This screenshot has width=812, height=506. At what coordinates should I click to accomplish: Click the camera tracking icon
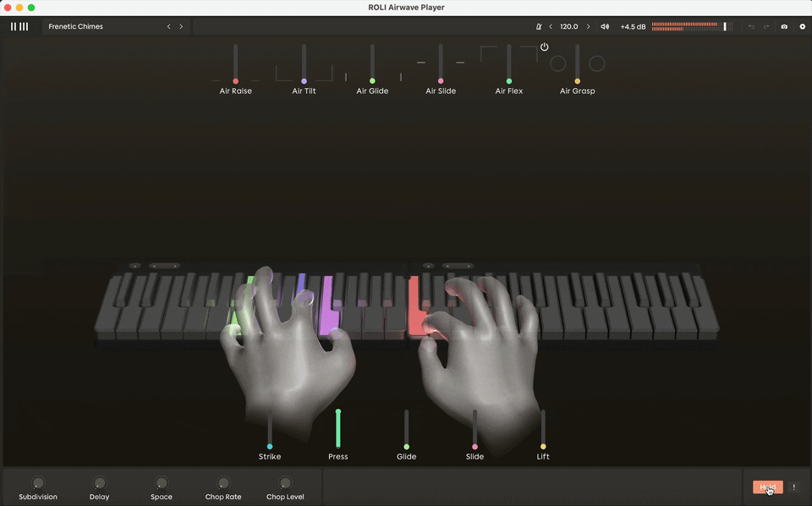click(784, 26)
